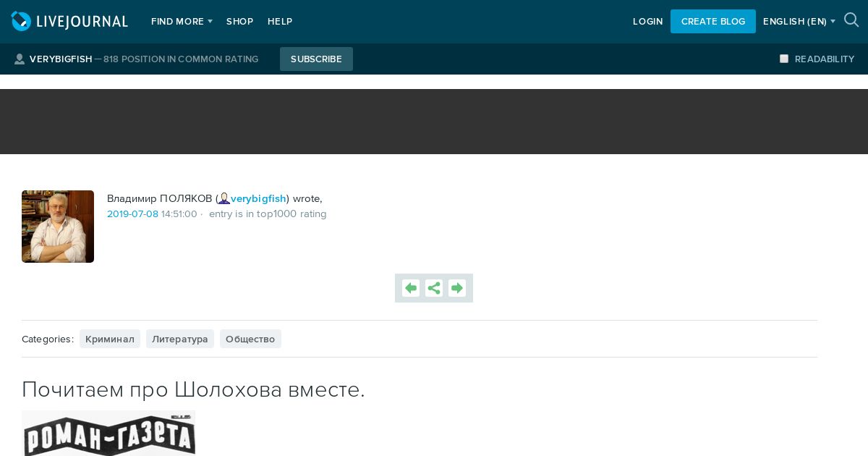Toggle the Readability checkbox
This screenshot has width=868, height=456.
784,59
